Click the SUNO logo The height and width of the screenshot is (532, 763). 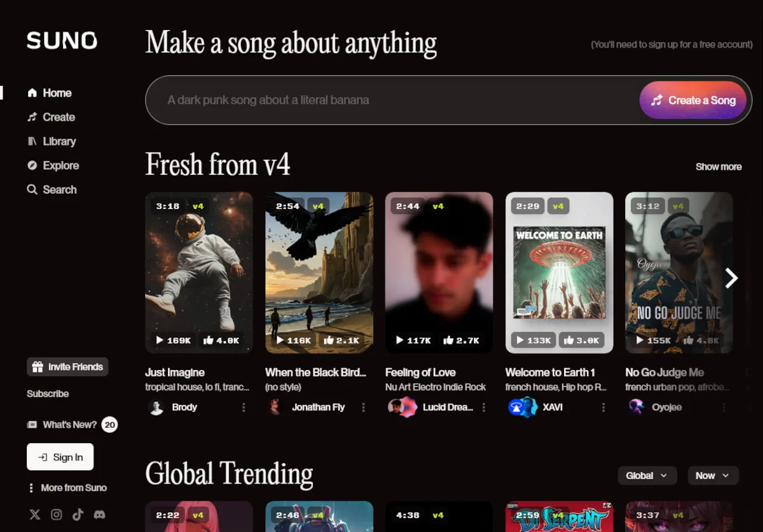tap(62, 41)
